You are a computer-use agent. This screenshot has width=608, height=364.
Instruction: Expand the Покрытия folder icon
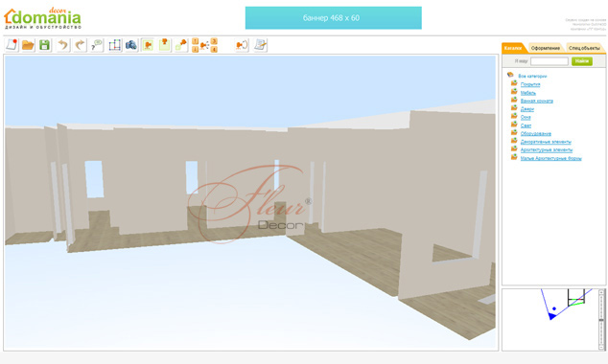[514, 83]
